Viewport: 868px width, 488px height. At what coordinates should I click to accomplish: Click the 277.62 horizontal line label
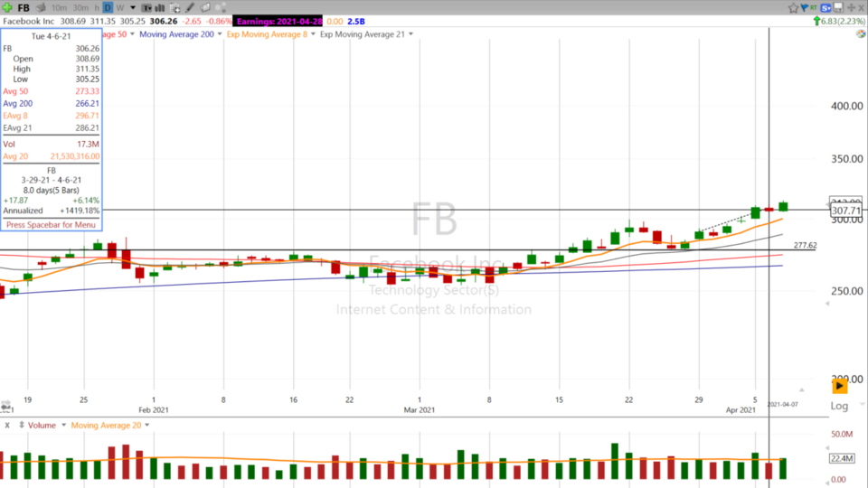(x=805, y=245)
